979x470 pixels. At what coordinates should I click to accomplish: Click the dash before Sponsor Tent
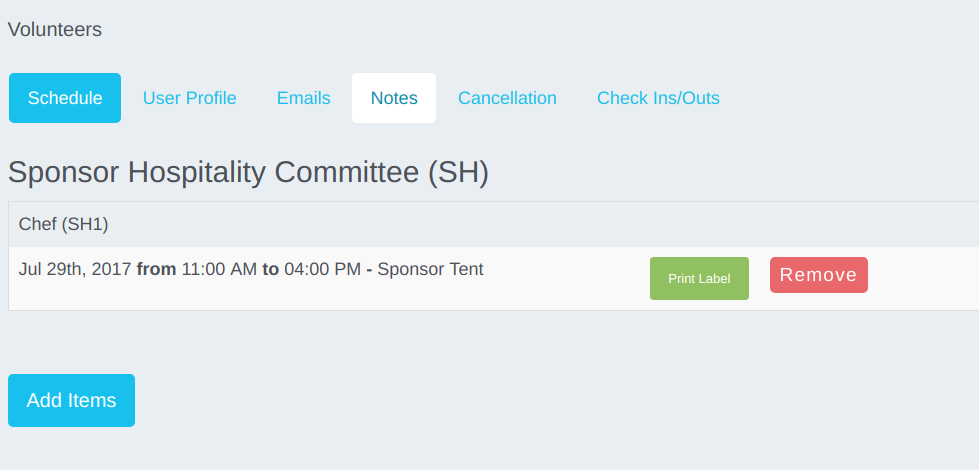[369, 269]
